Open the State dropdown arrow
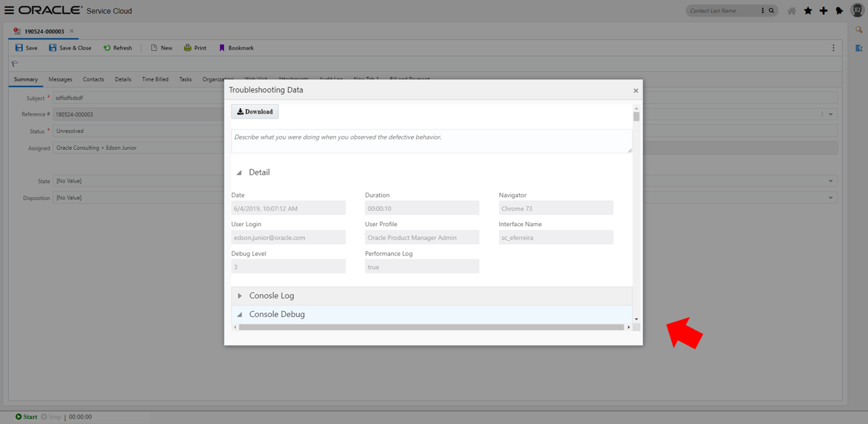The width and height of the screenshot is (868, 424). coord(830,182)
